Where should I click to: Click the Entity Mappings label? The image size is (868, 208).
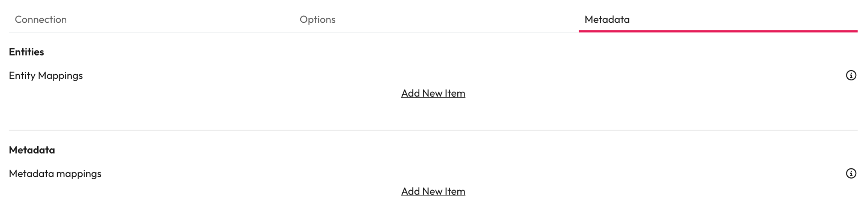click(x=46, y=75)
